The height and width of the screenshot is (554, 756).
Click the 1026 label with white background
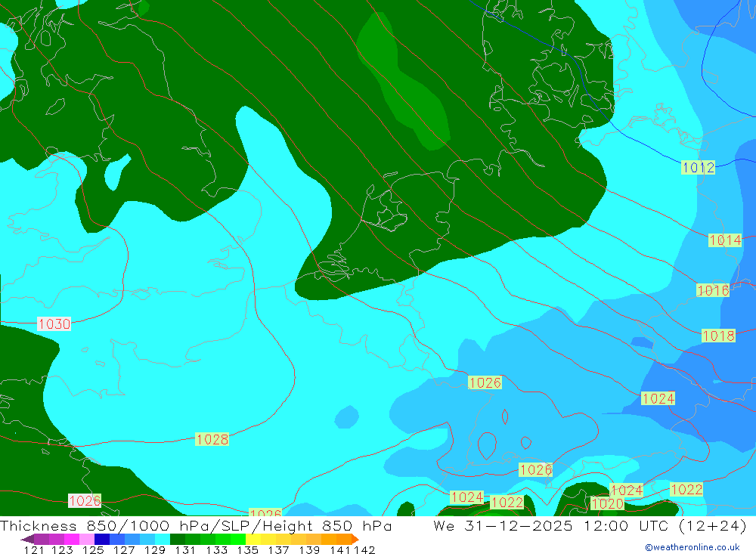coord(85,500)
